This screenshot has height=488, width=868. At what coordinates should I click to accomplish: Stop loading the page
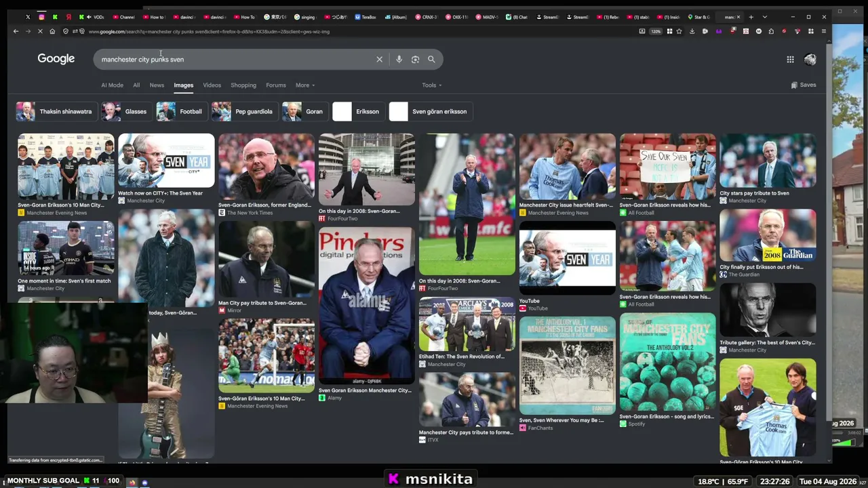(40, 31)
